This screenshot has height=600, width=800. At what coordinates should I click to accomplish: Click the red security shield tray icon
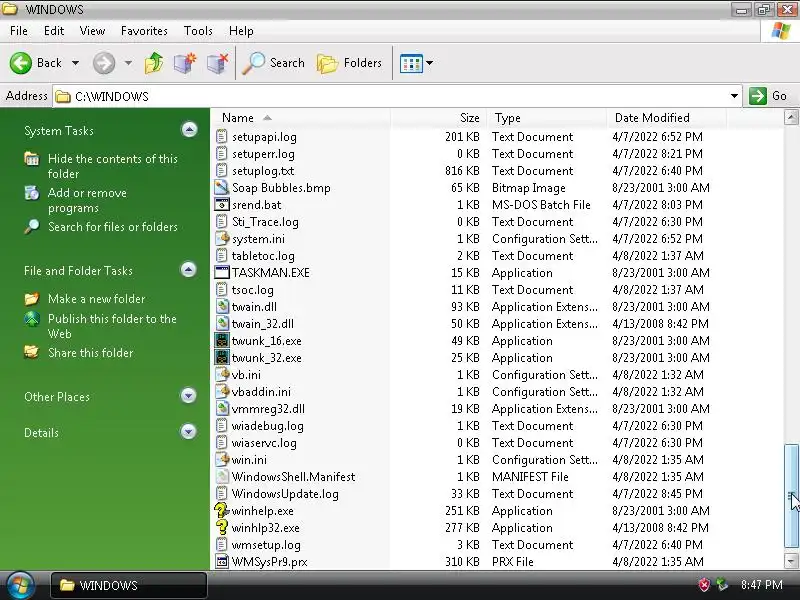coord(704,585)
